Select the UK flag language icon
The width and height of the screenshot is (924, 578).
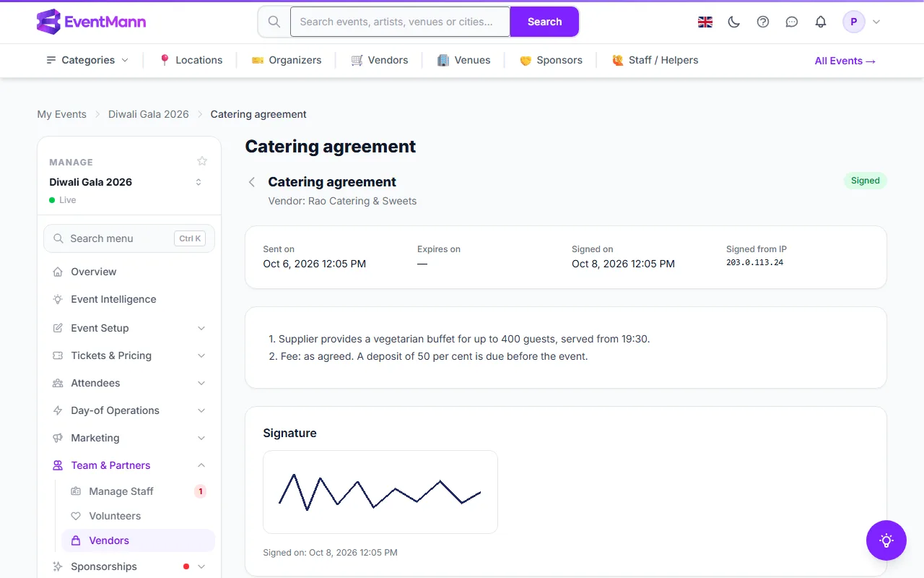coord(705,22)
